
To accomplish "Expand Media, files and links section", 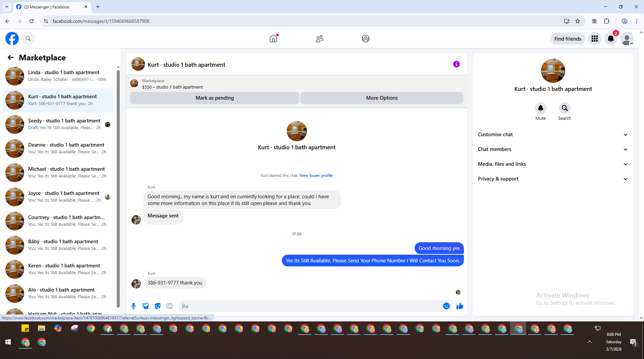I will click(x=553, y=164).
